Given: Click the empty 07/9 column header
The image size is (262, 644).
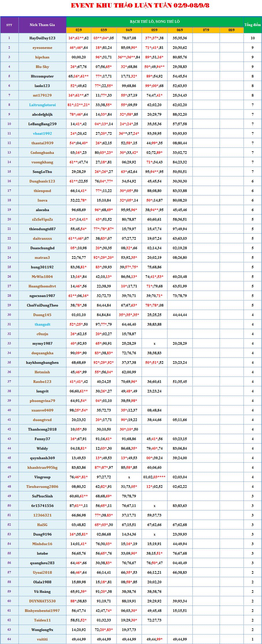Looking at the screenshot, I should [206, 30].
